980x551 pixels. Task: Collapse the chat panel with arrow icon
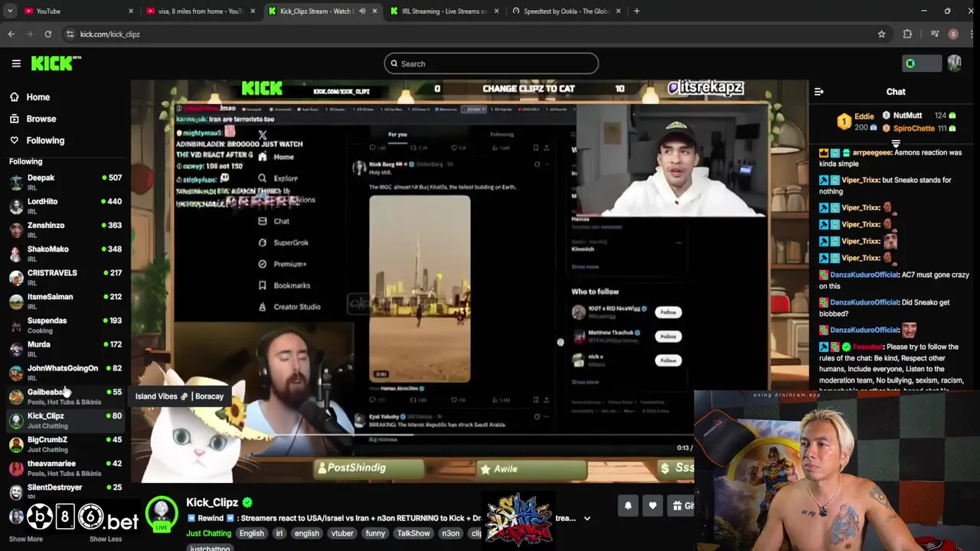(819, 92)
